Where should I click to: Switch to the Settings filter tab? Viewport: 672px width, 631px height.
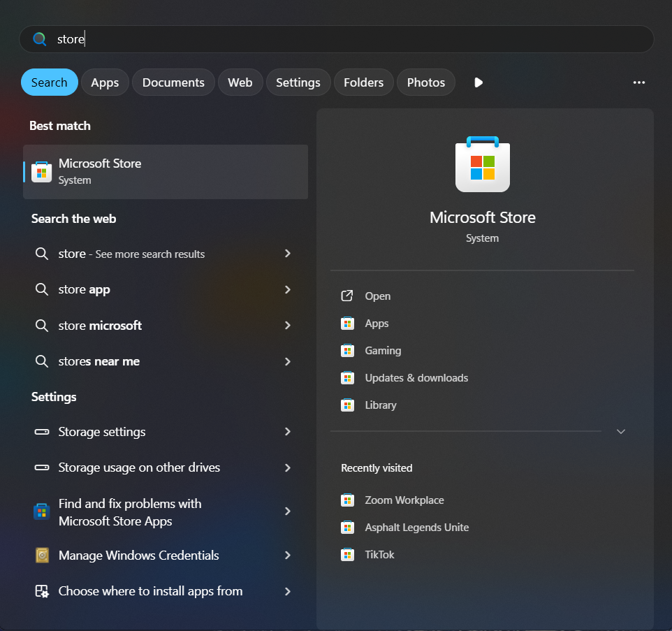coord(298,82)
